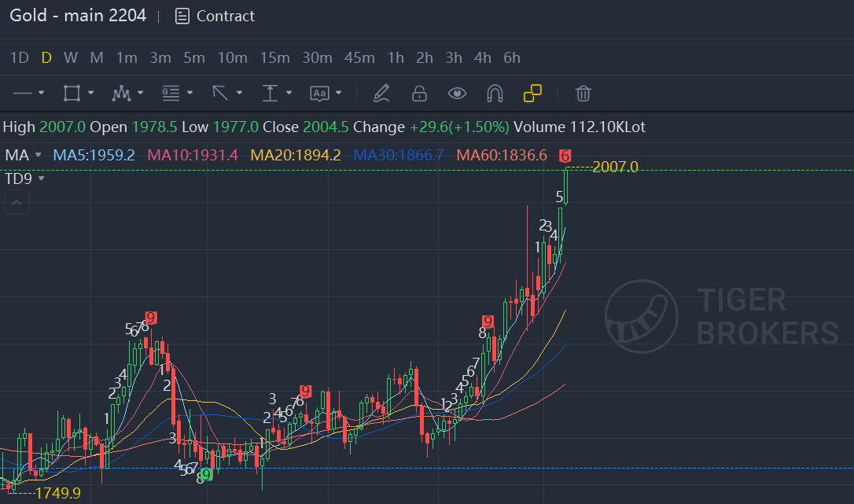Expand the arrow tool dropdown arrow

click(x=239, y=93)
